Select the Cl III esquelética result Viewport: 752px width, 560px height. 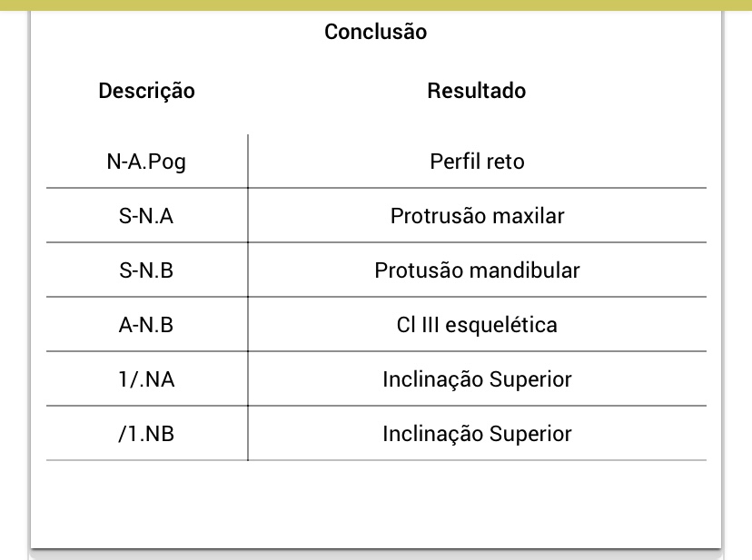click(477, 325)
